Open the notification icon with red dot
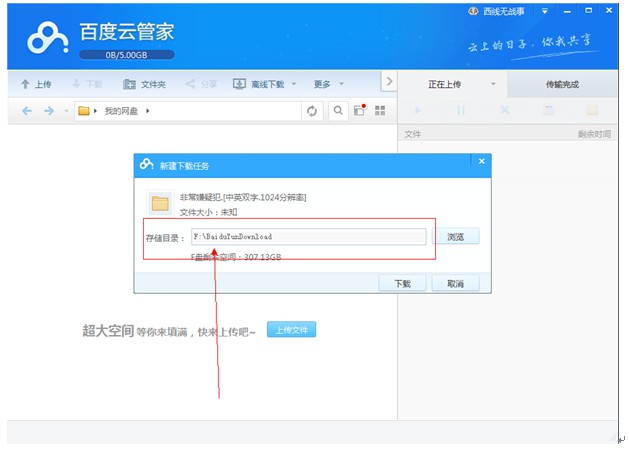 [360, 110]
